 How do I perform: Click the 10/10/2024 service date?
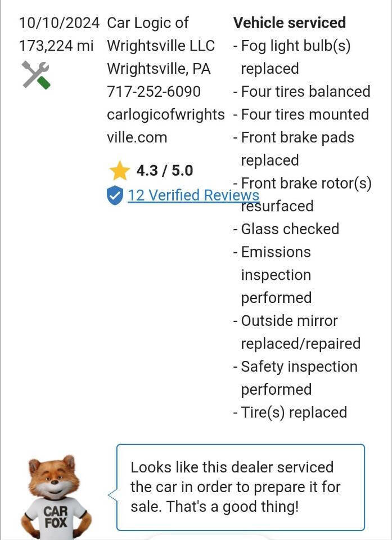tap(59, 23)
